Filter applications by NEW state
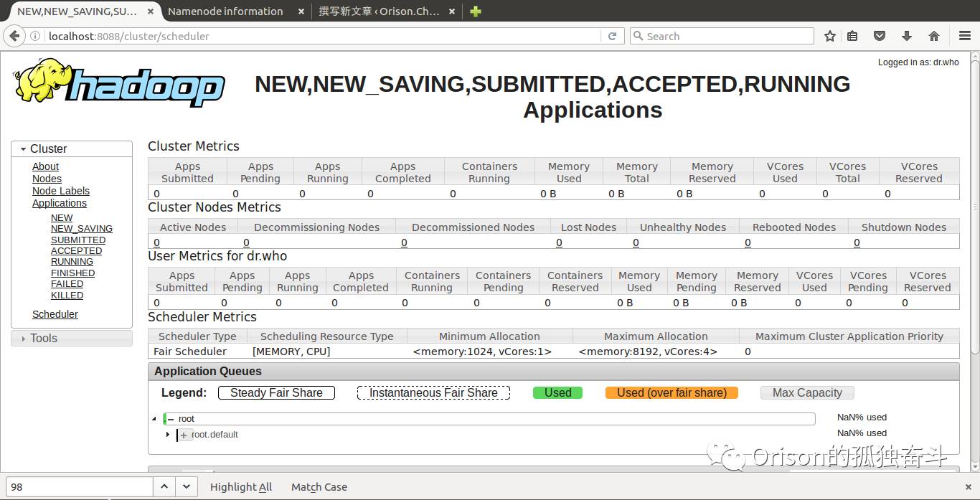Screen dimensions: 980x500 point(62,218)
